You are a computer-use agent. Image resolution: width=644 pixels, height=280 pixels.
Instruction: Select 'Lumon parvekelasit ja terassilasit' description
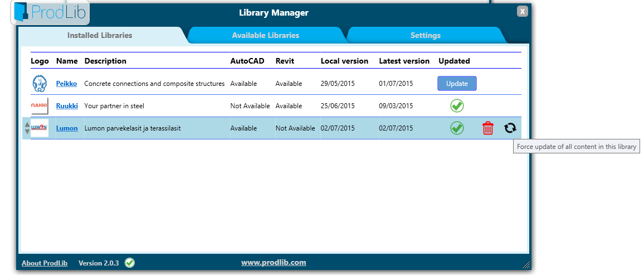[132, 128]
